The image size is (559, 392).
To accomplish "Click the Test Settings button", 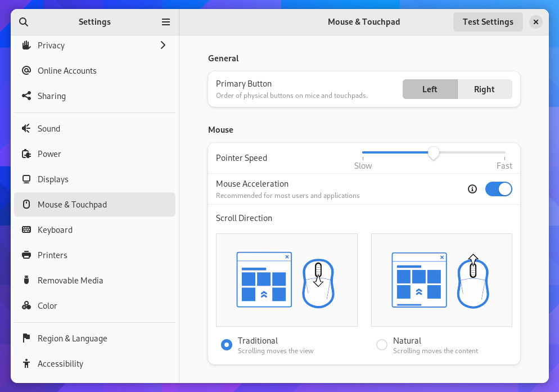I will coord(488,22).
